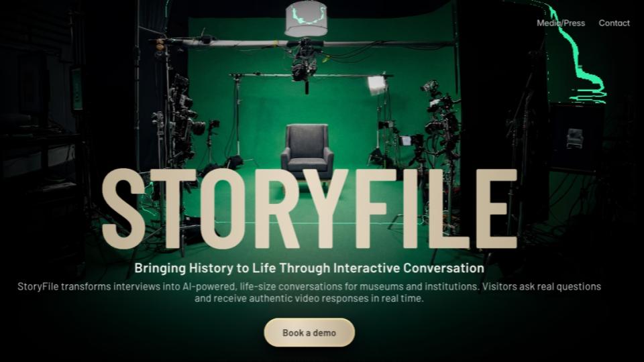
Task: Click the StoryFile description paragraph
Action: click(x=309, y=292)
